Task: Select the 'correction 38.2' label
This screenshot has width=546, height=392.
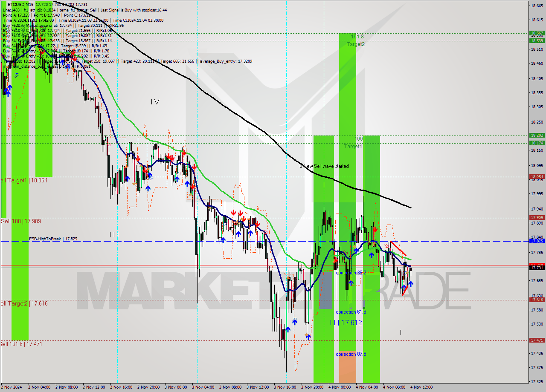Action: coord(351,273)
